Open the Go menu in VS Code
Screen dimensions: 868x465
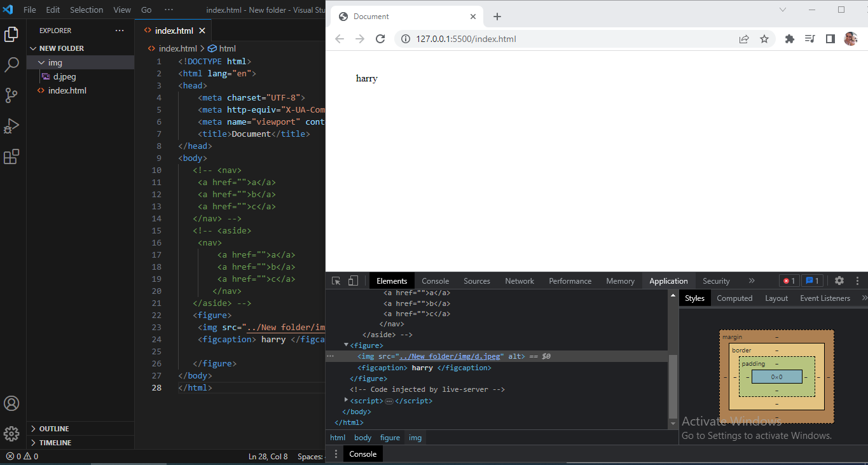pyautogui.click(x=146, y=10)
